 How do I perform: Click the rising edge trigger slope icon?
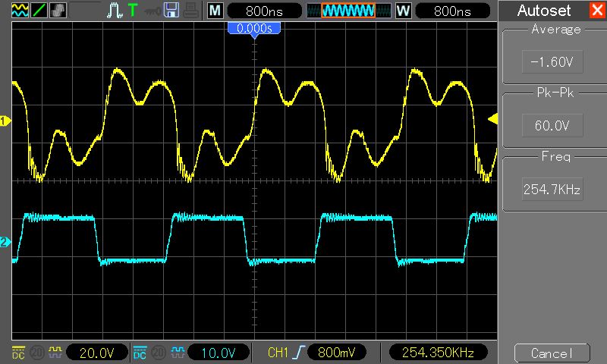tap(299, 352)
